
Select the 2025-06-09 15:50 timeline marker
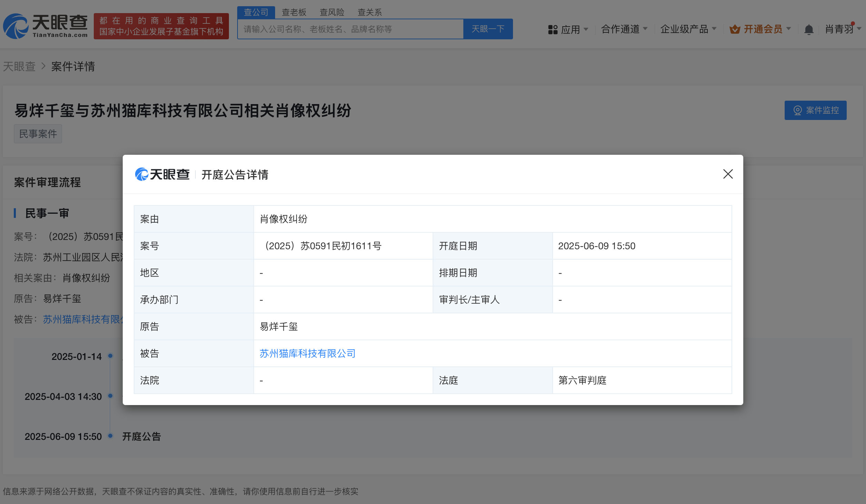(x=110, y=436)
